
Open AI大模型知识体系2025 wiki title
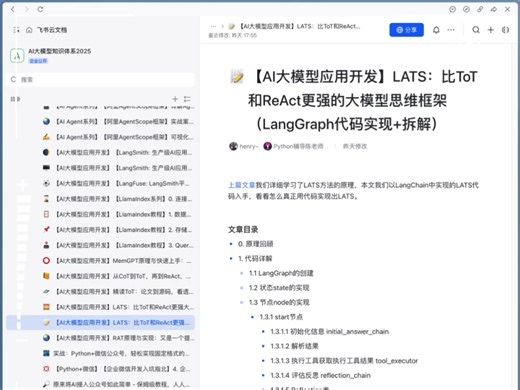tap(60, 51)
